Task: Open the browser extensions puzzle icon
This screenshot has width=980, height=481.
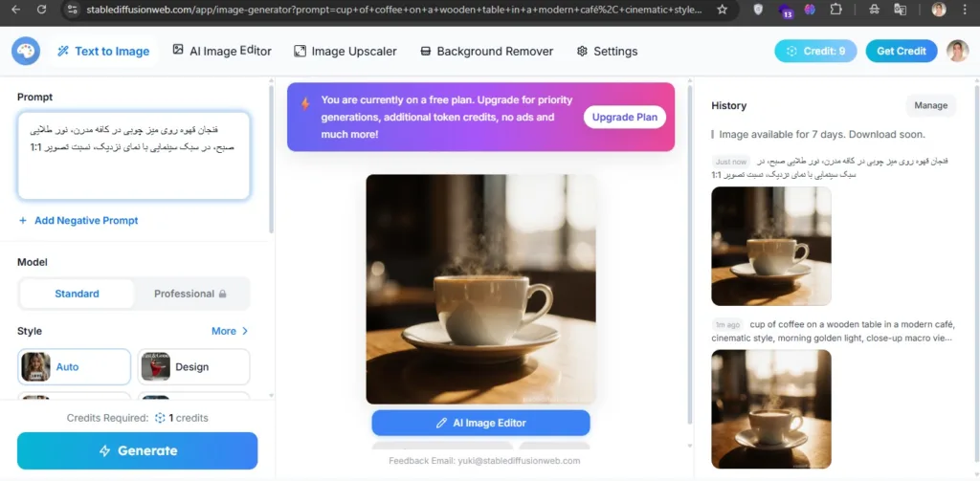Action: click(x=835, y=10)
